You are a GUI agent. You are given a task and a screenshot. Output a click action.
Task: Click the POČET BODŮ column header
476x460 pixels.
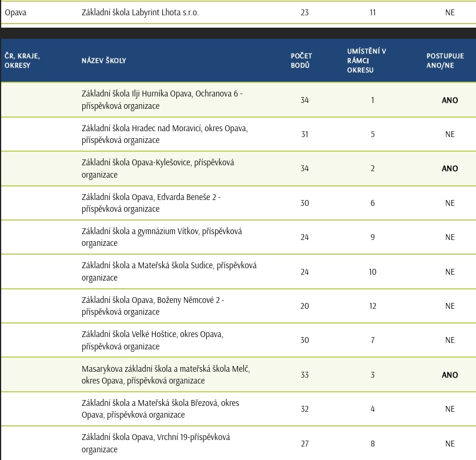point(301,61)
